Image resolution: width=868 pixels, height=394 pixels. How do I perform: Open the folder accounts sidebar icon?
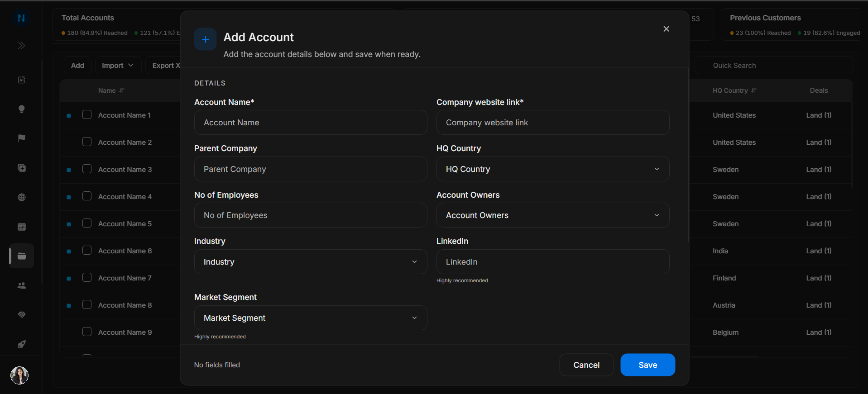pos(21,256)
